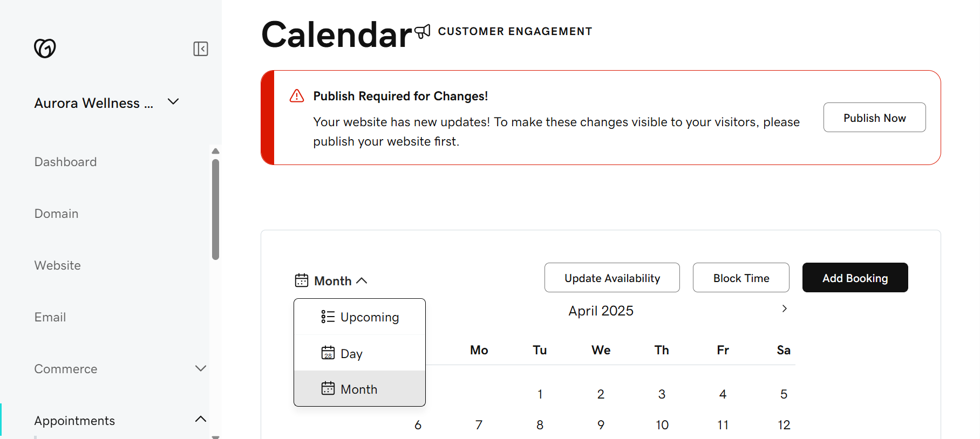Viewport: 980px width, 439px height.
Task: Click the Month calendar icon in dropdown
Action: point(328,389)
